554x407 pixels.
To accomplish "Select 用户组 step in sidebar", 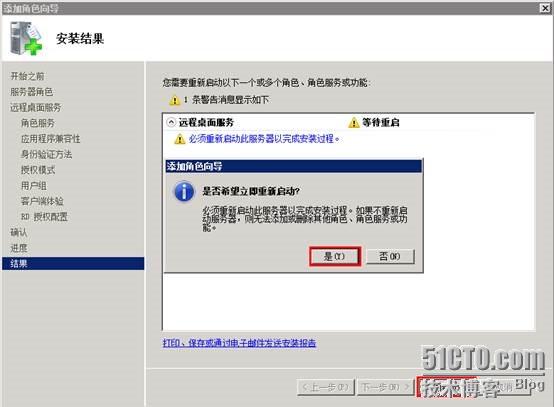I will (x=34, y=185).
